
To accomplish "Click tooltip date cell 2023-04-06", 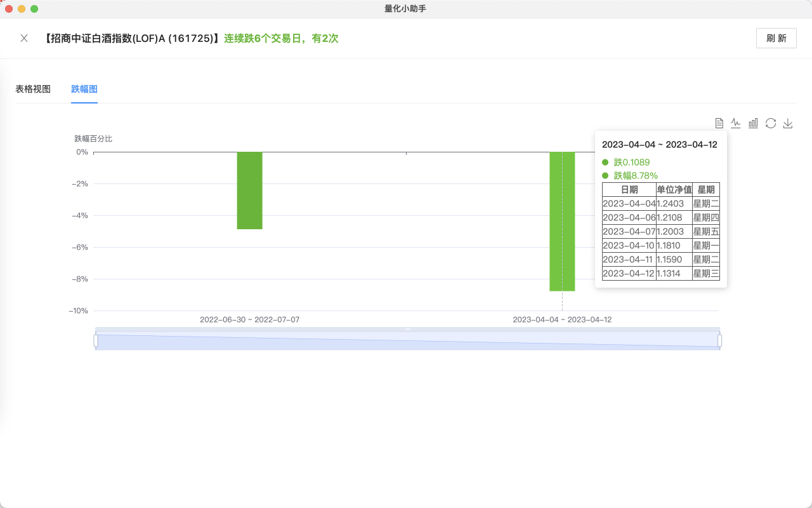I will (x=629, y=218).
